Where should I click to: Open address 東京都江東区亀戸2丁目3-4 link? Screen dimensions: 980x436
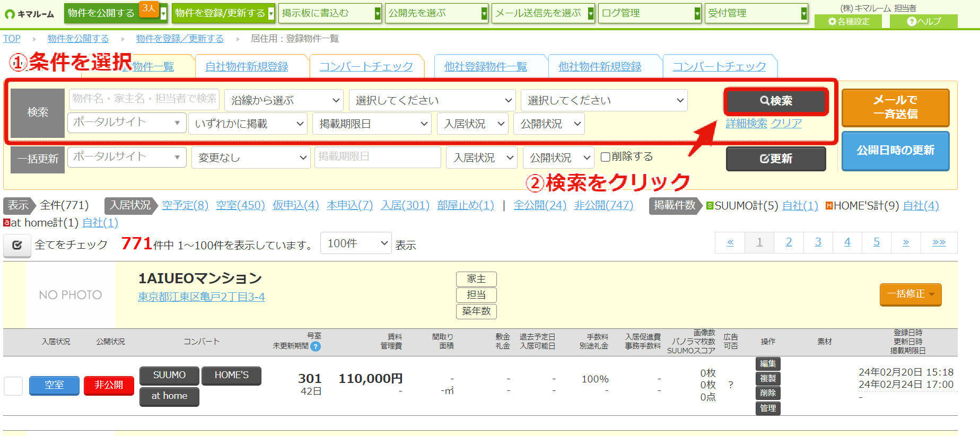pyautogui.click(x=202, y=297)
